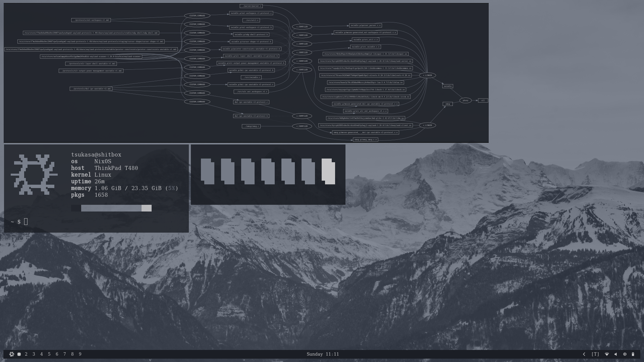Screen dimensions: 644x362
Task: Click the ../smsg/smsg.c graph node
Action: pyautogui.click(x=251, y=126)
